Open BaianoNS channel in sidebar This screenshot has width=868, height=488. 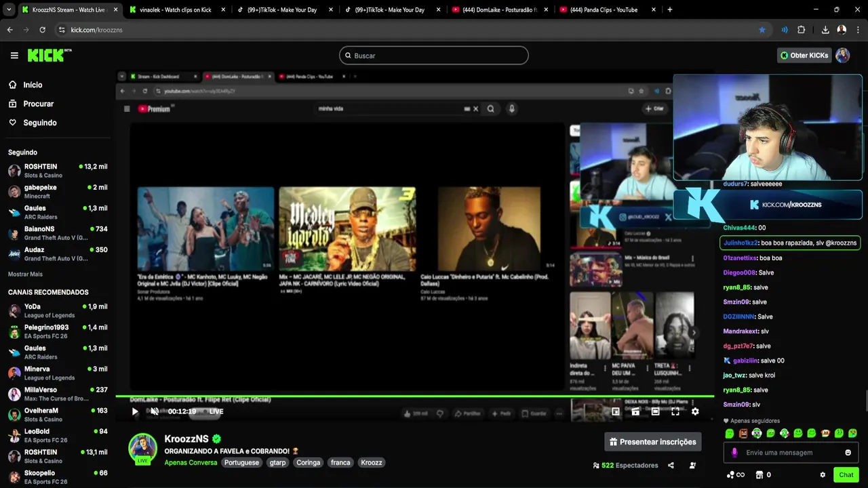tap(58, 233)
